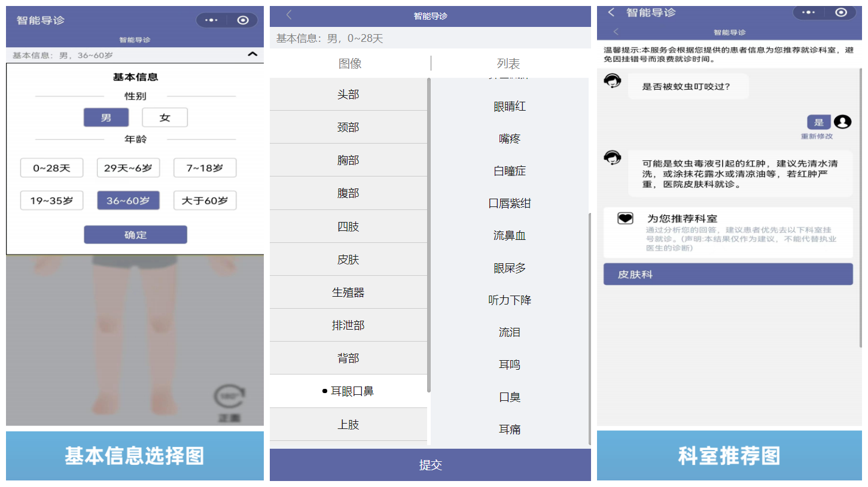The height and width of the screenshot is (487, 868).
Task: Tap the 为您推荐科室 heading
Action: click(x=682, y=219)
